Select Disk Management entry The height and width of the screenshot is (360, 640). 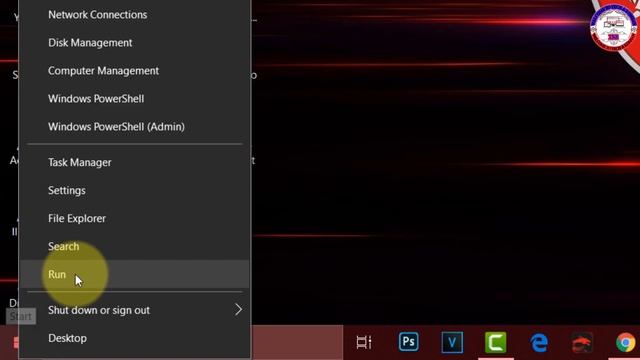pyautogui.click(x=135, y=43)
